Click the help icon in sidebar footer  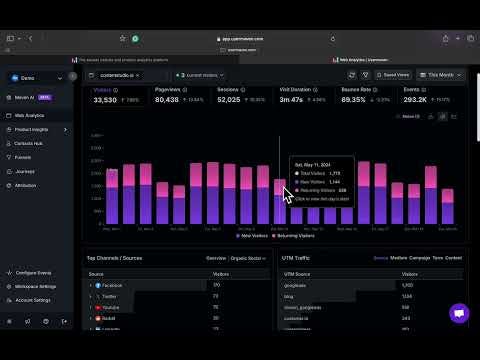pyautogui.click(x=46, y=321)
